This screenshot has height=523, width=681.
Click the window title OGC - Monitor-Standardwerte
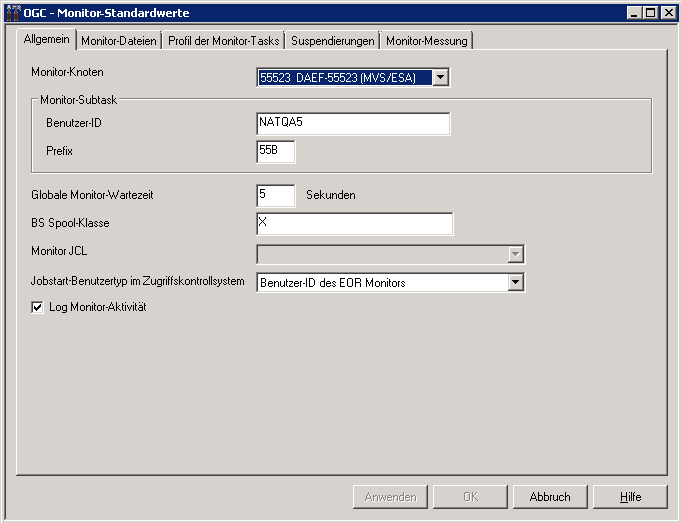click(106, 13)
